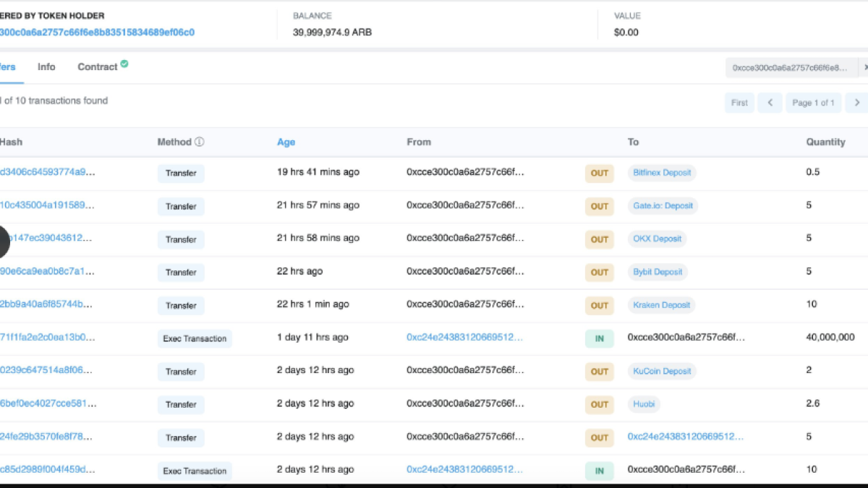Open the Kraken Deposit address

[x=662, y=305]
